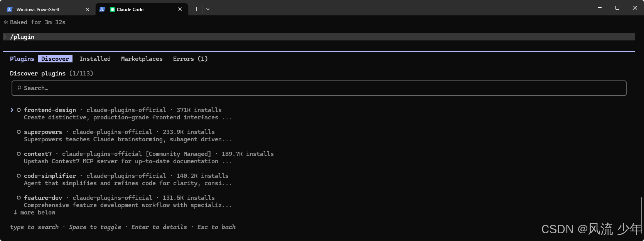The width and height of the screenshot is (644, 241).
Task: Click the 140.2K installs text
Action: tap(202, 176)
